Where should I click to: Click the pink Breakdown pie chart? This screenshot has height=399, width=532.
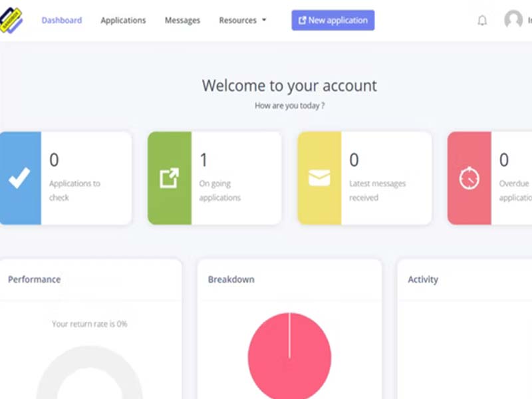point(289,356)
